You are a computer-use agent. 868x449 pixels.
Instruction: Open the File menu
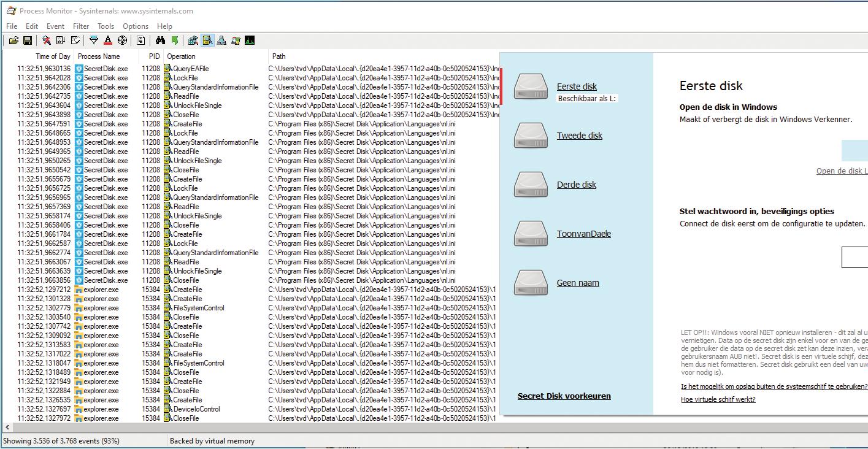pyautogui.click(x=12, y=26)
